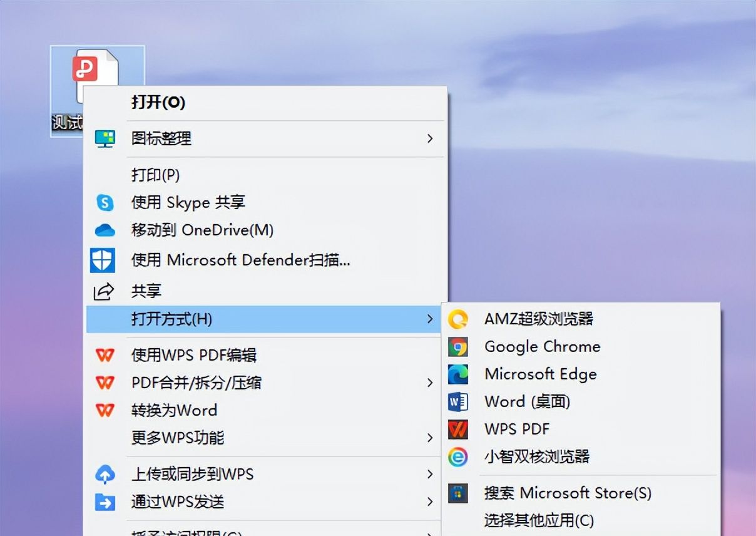Expand PDF合并/拆分/压缩 submenu arrow

(430, 383)
